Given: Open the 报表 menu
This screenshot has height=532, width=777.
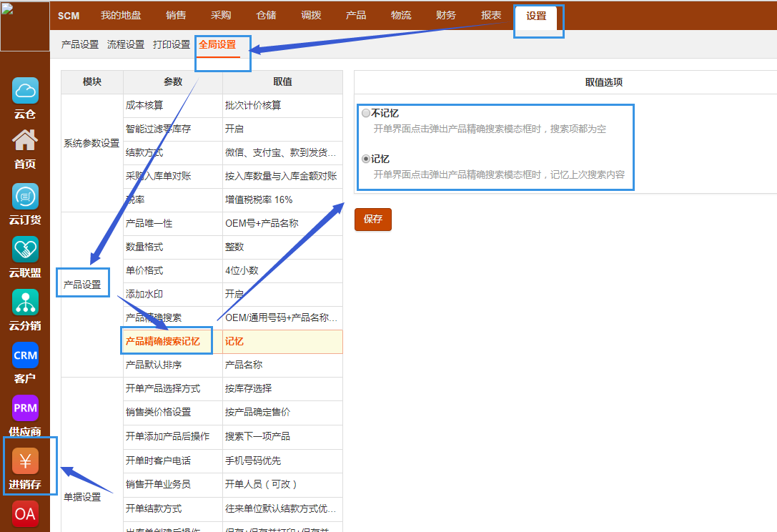Looking at the screenshot, I should pos(491,15).
